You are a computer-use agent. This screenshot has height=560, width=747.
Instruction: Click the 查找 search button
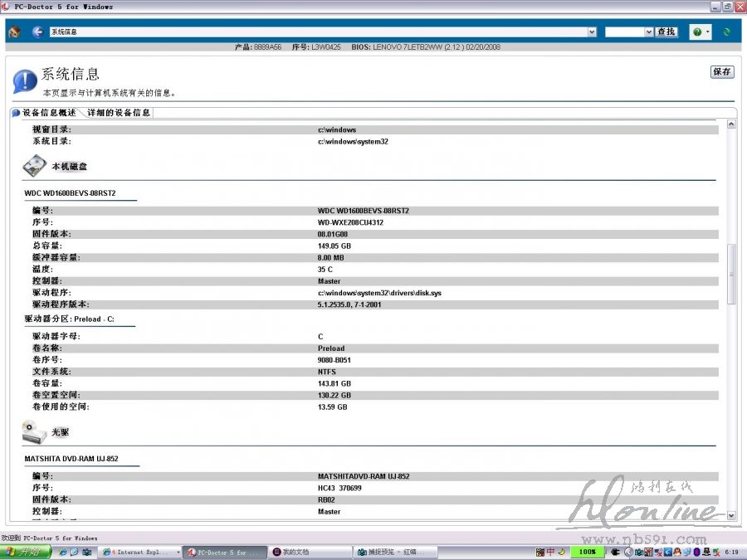[666, 32]
